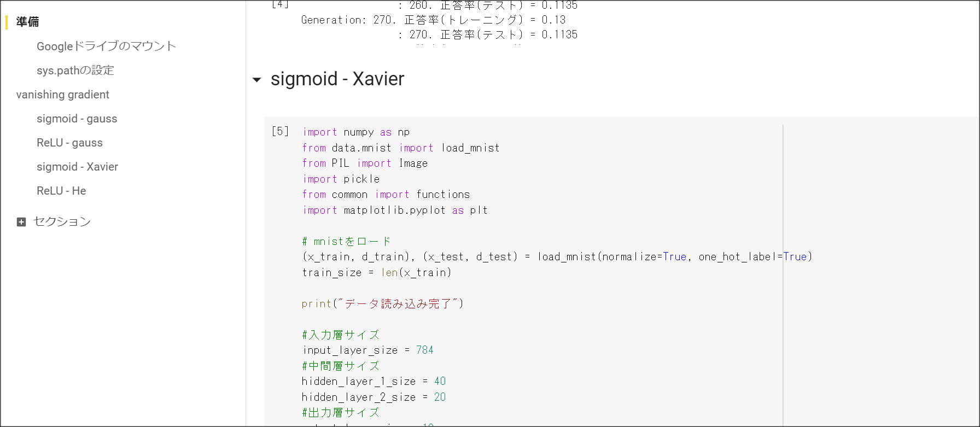Click the [5] cell run indicator
This screenshot has height=427, width=980.
tap(280, 131)
